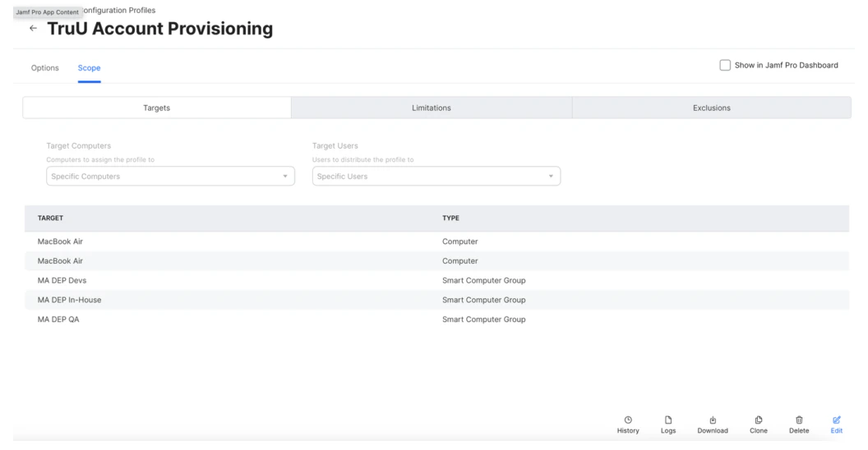
Task: Select MA DEP QA row
Action: tap(436, 319)
